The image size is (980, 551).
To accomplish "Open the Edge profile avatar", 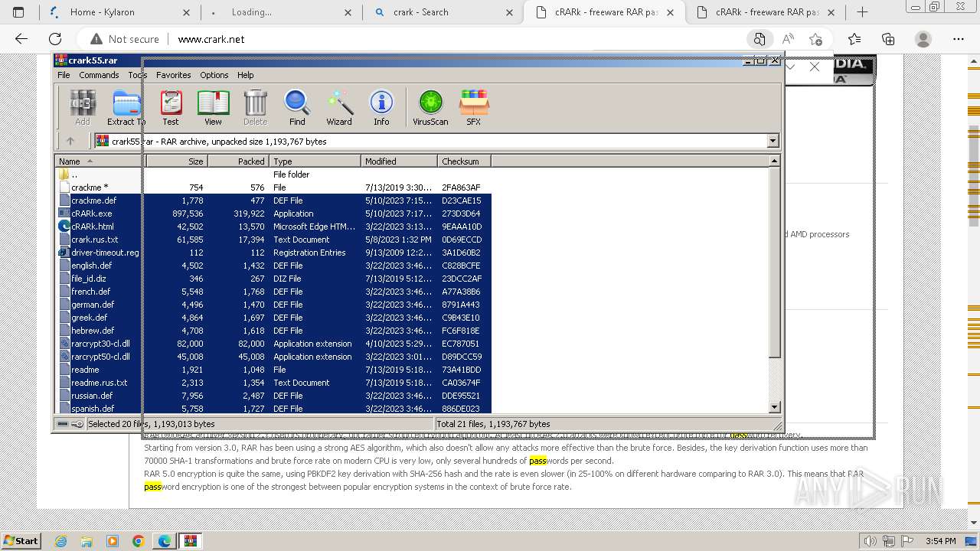I will [923, 39].
